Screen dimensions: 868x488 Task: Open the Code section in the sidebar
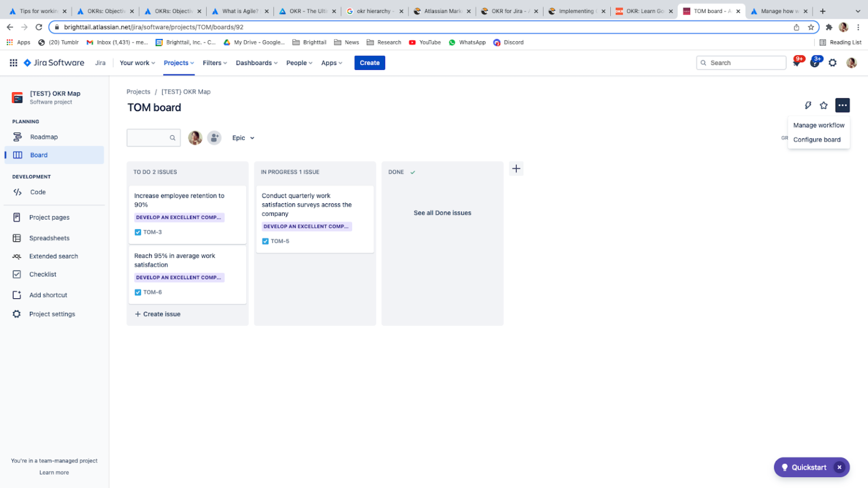pyautogui.click(x=37, y=191)
